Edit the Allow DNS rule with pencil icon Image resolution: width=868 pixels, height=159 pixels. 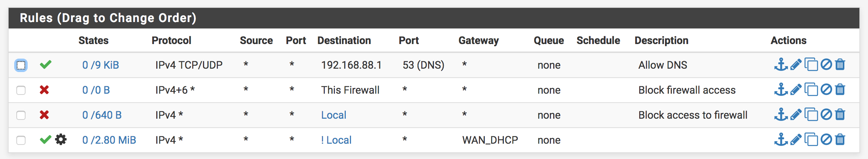(x=796, y=65)
